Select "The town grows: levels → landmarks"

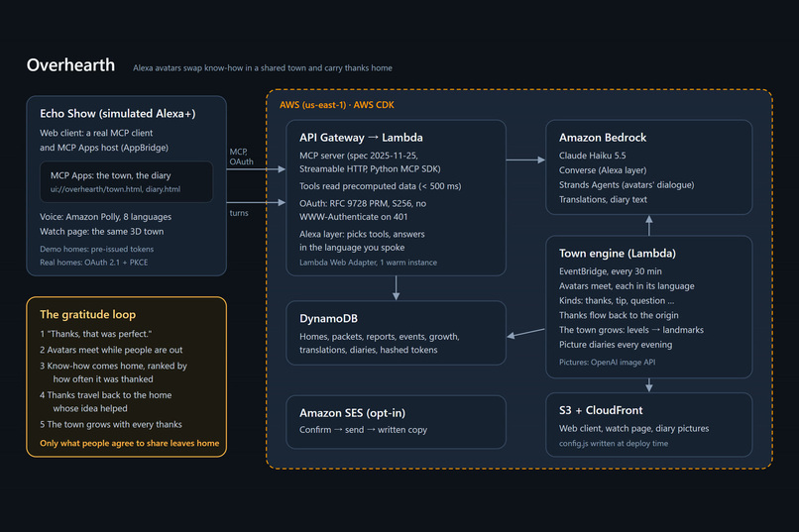tap(631, 330)
